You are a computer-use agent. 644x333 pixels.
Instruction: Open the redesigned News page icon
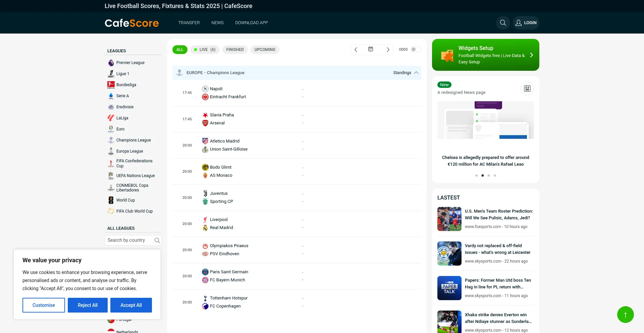point(527,89)
